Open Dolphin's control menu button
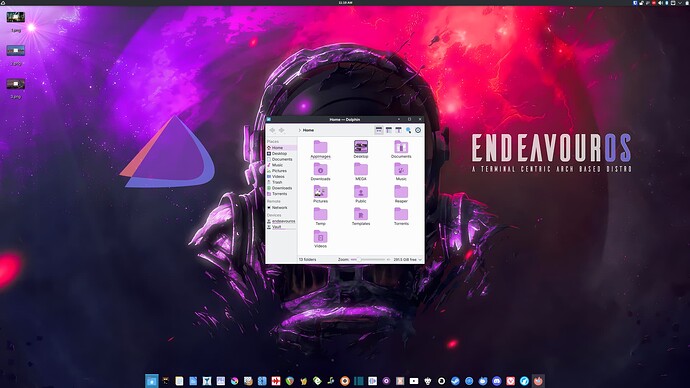 point(418,130)
